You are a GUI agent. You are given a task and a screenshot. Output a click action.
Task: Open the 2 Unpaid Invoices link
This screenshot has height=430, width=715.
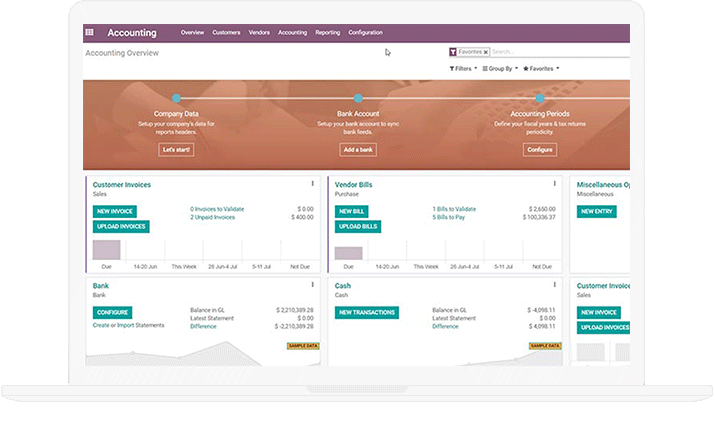click(212, 217)
